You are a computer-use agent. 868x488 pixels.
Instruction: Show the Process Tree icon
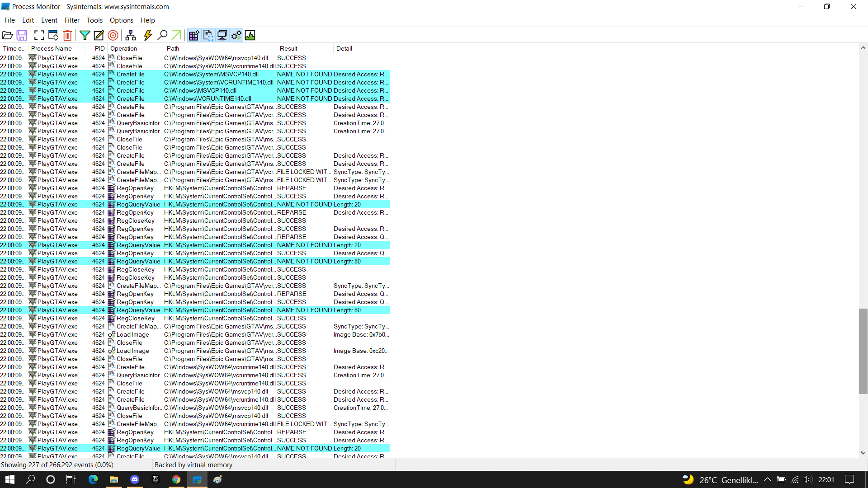point(131,35)
